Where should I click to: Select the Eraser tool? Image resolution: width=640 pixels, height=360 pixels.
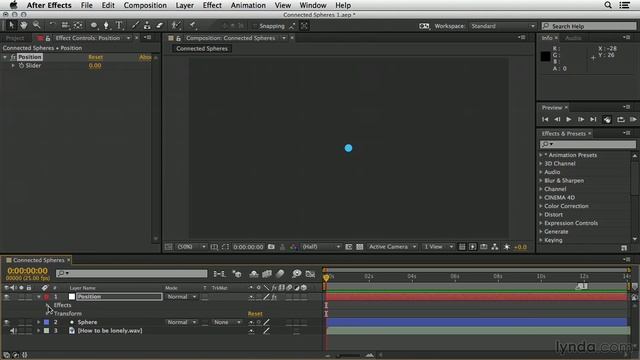(159, 25)
